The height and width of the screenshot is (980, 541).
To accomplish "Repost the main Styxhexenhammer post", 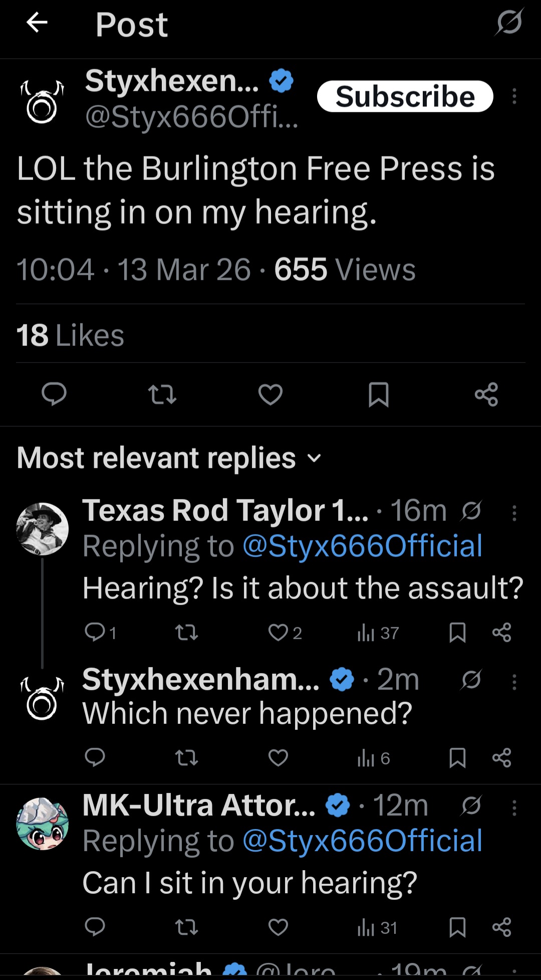I will [x=162, y=395].
